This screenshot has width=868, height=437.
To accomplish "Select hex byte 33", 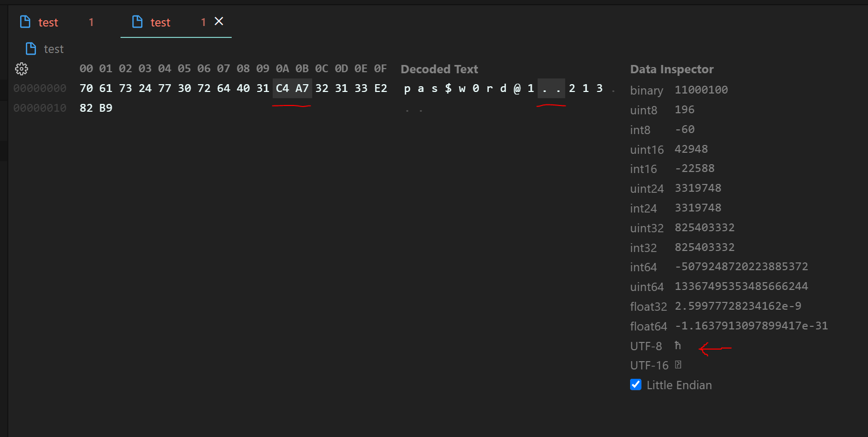I will pos(361,88).
